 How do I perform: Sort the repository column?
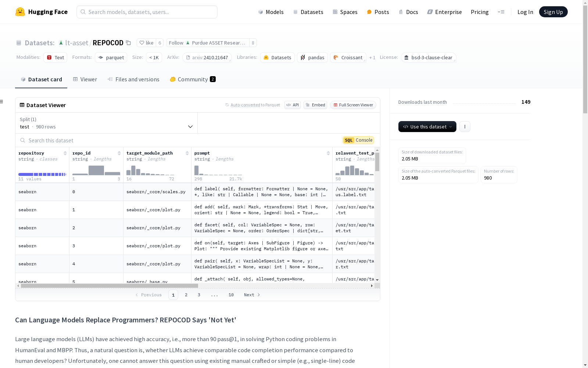point(65,153)
